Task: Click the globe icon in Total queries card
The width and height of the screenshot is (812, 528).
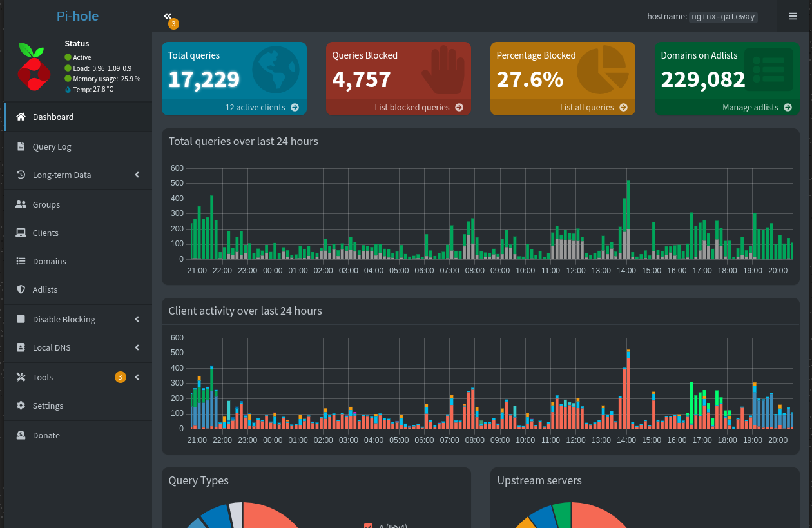Action: 276,70
